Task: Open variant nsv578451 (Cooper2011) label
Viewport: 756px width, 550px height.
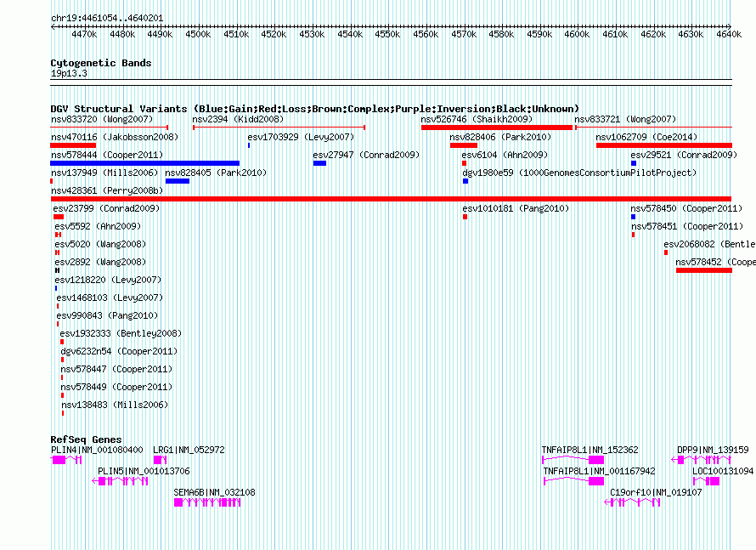Action: coord(687,226)
